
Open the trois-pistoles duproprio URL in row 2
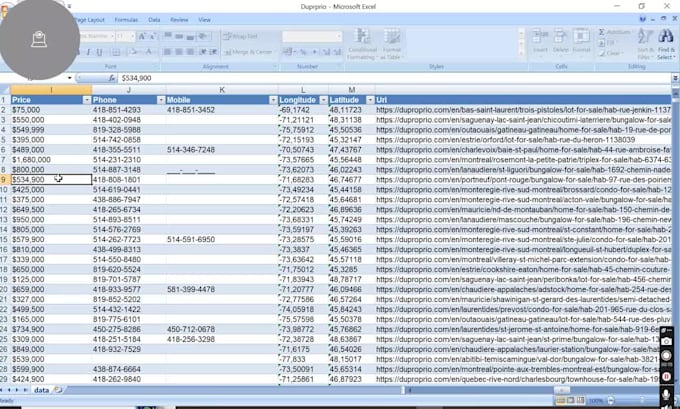523,110
